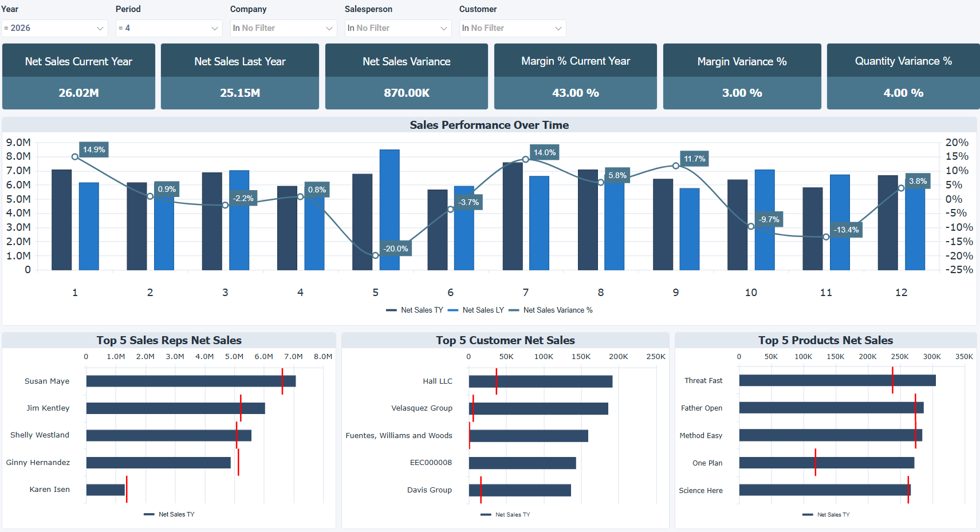Click the Jim Kentley sales bar
Viewport: 980px width, 532px height.
pyautogui.click(x=176, y=408)
